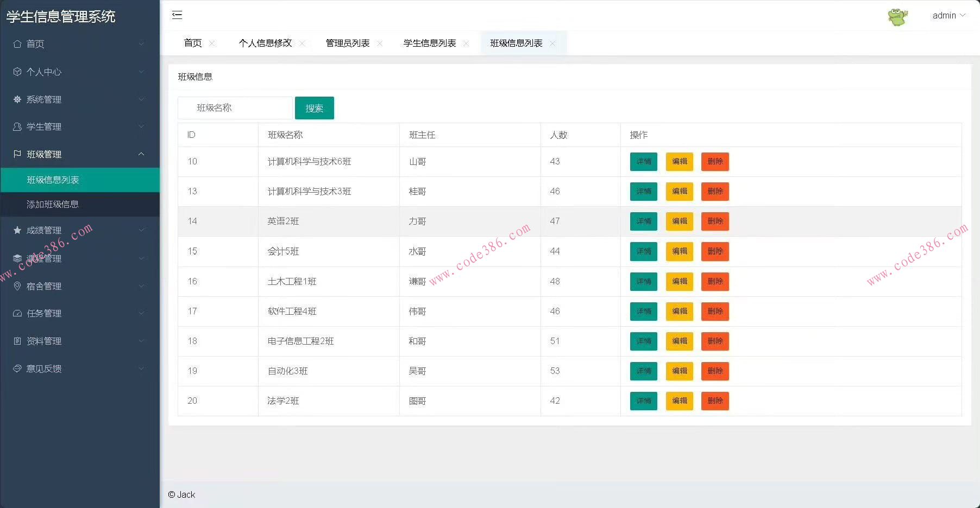
Task: Select the 班级管理 flag icon
Action: (x=17, y=154)
